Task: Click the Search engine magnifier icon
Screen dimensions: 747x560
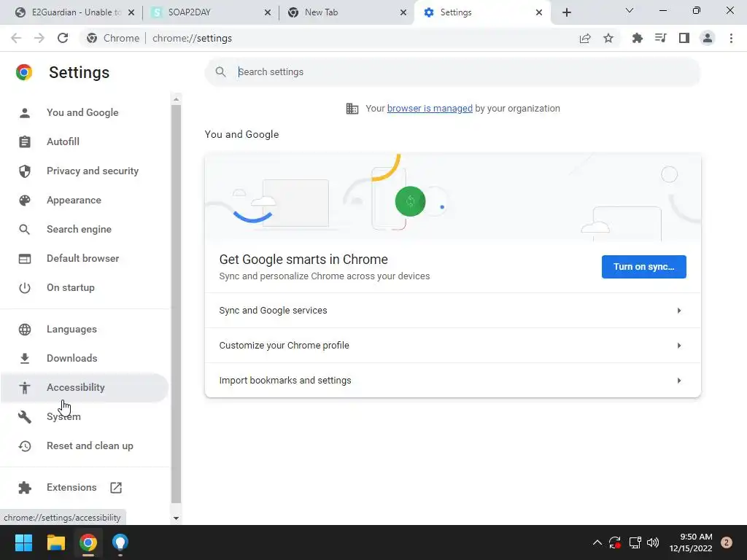Action: [25, 230]
